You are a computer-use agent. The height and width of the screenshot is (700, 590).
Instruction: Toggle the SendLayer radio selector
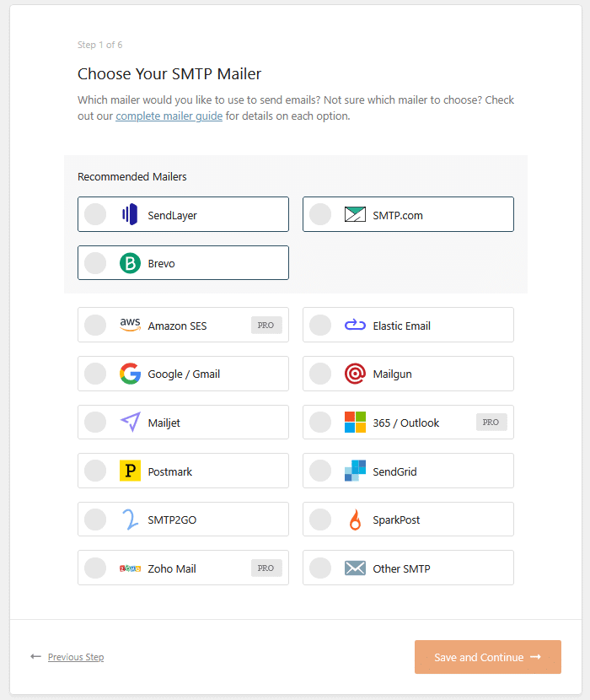click(95, 214)
